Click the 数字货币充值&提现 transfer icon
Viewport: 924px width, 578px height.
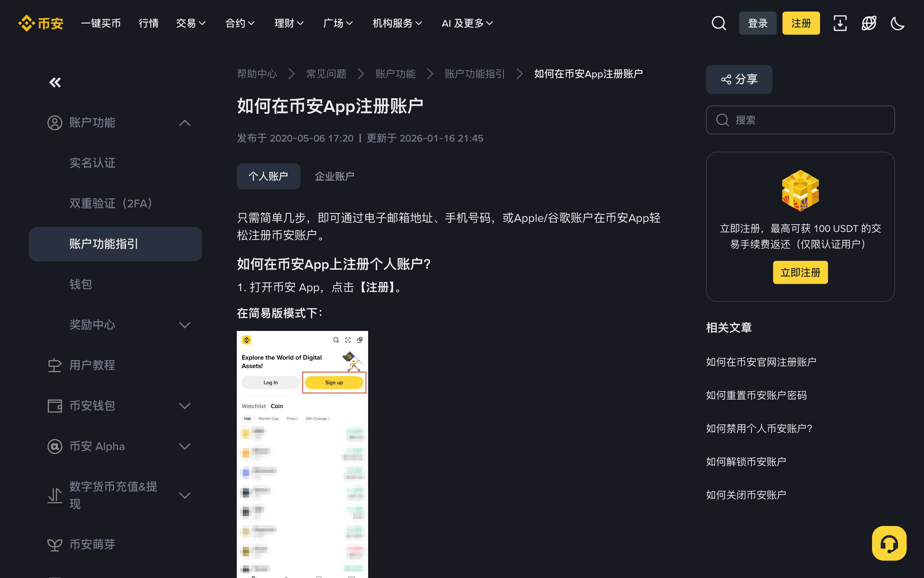pos(55,495)
